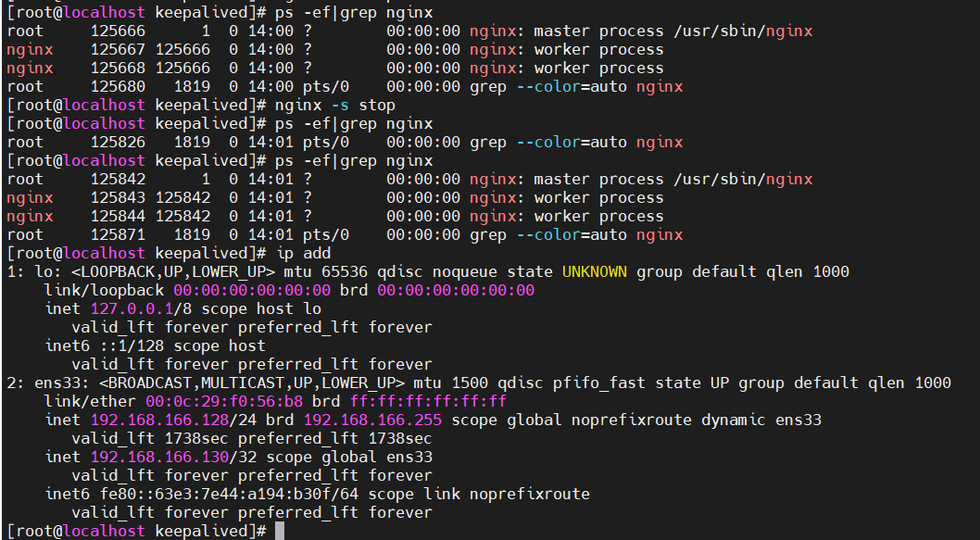Screen dimensions: 980x540
Task: Click the 'mtu 1500' value
Action: [x=451, y=383]
